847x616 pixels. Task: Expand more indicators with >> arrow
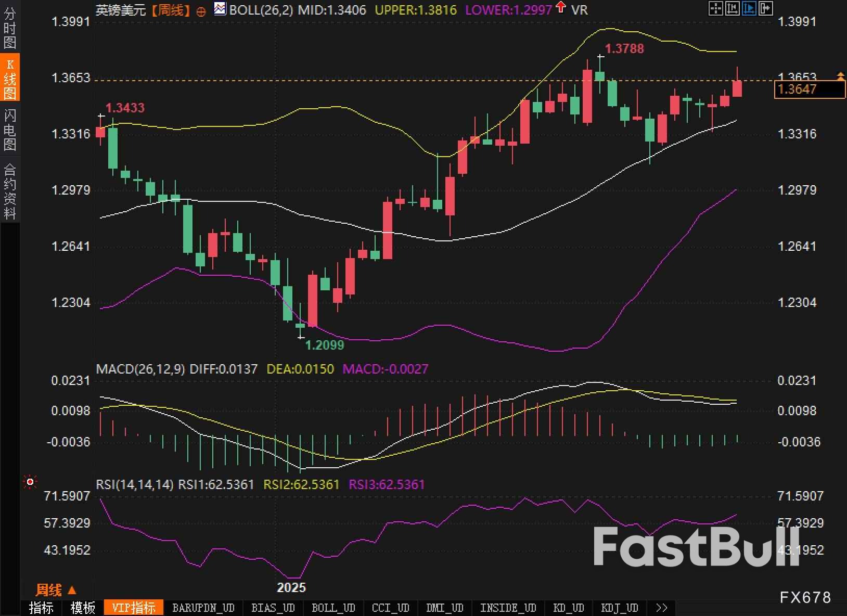[x=661, y=608]
